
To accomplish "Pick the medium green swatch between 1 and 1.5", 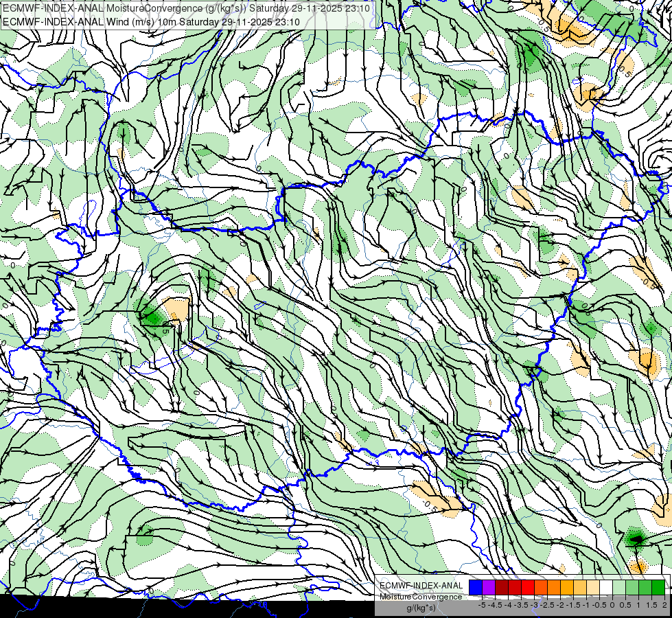I will click(x=645, y=587).
